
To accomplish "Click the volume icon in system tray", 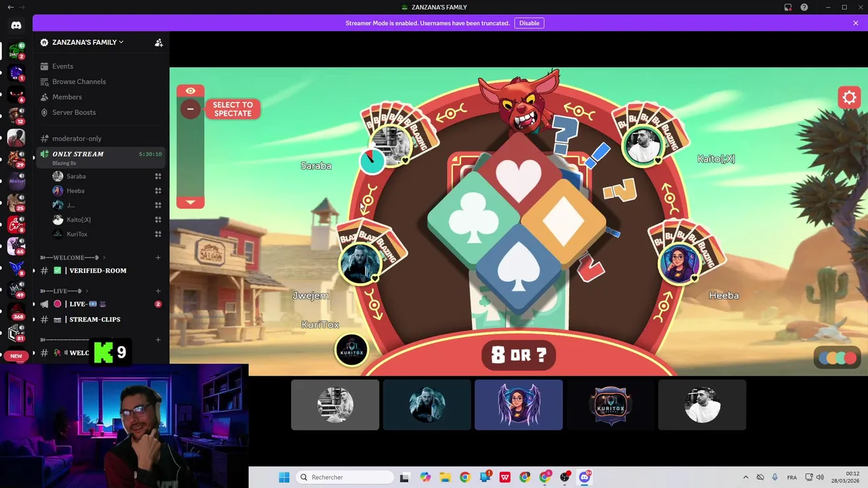I will pyautogui.click(x=820, y=477).
